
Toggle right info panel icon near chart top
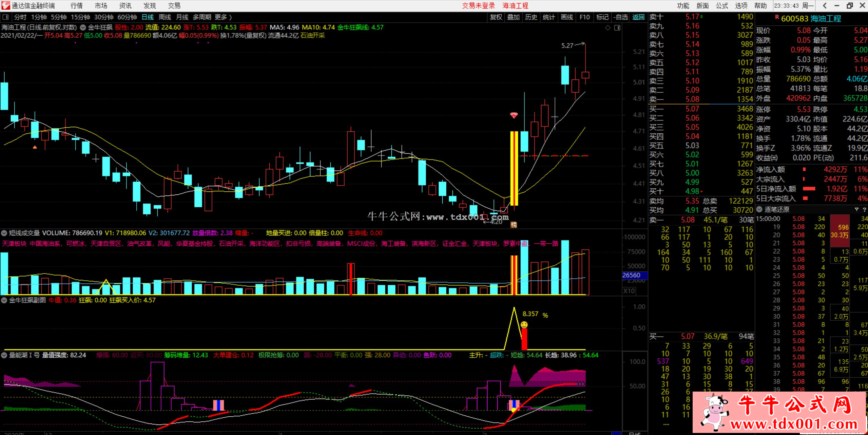click(617, 27)
